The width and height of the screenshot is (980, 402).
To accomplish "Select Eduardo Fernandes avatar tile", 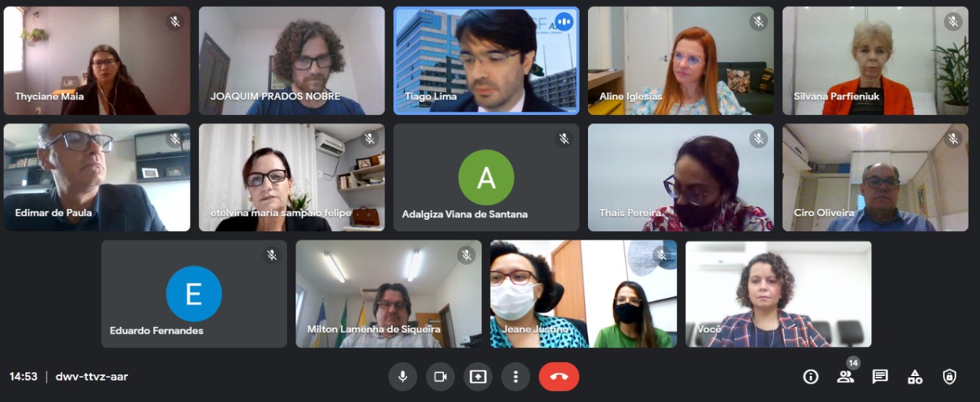I will (x=194, y=294).
